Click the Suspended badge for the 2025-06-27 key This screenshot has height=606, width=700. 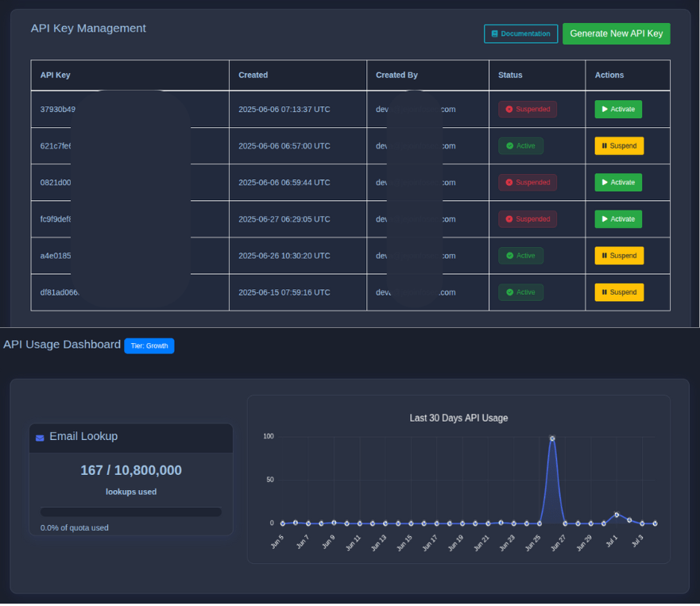(527, 219)
